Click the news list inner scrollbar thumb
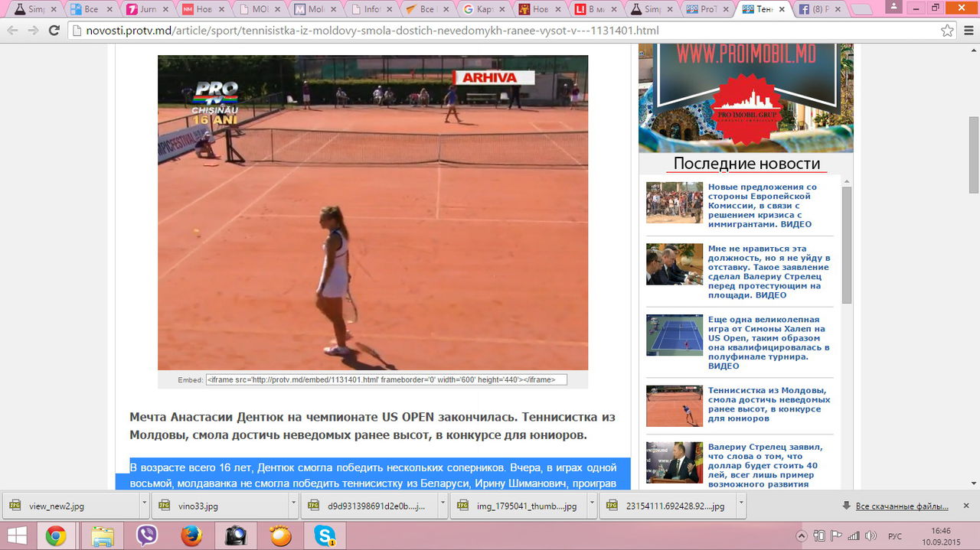 tap(847, 245)
